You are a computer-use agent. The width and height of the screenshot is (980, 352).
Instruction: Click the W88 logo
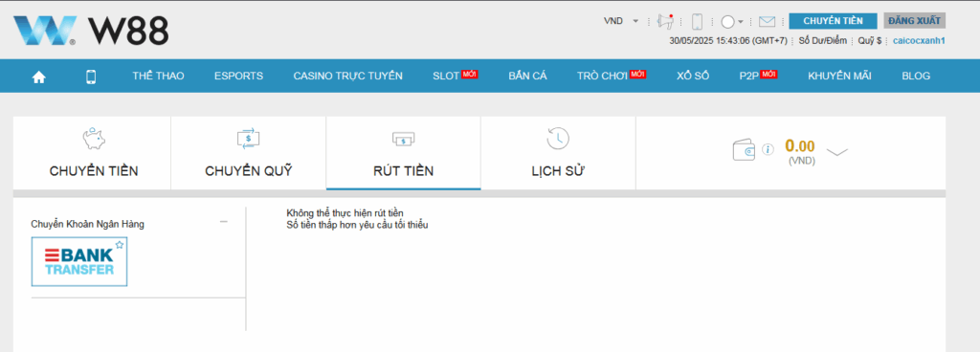[91, 31]
